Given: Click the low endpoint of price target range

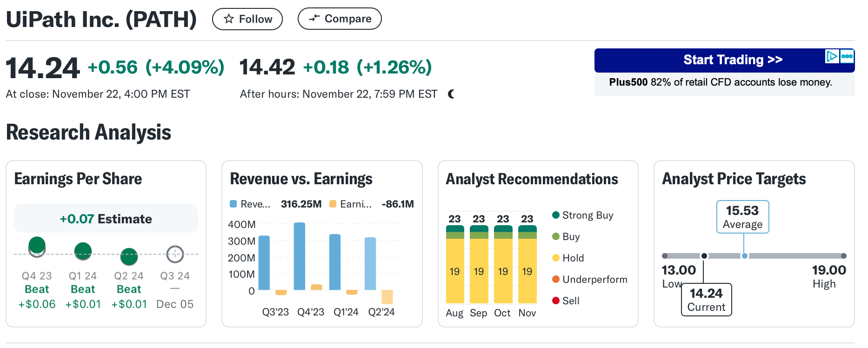Looking at the screenshot, I should click(665, 256).
